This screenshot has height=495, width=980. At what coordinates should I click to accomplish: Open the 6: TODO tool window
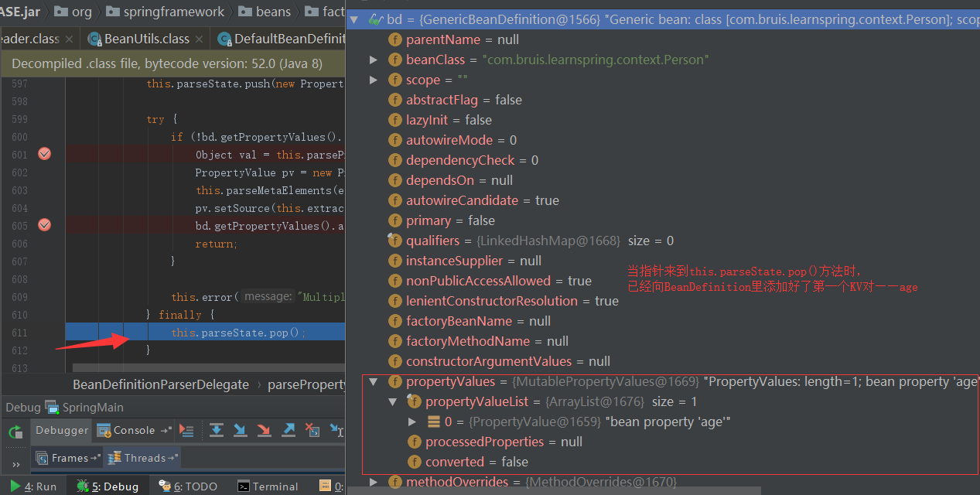point(188,486)
